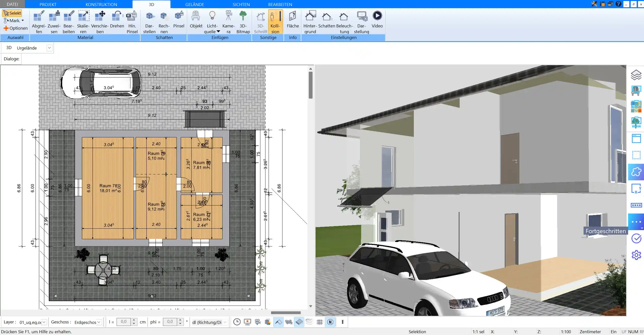Viewport: 644px width, 335px height.
Task: Toggle shadow Darstellen in ribbon
Action: [149, 22]
